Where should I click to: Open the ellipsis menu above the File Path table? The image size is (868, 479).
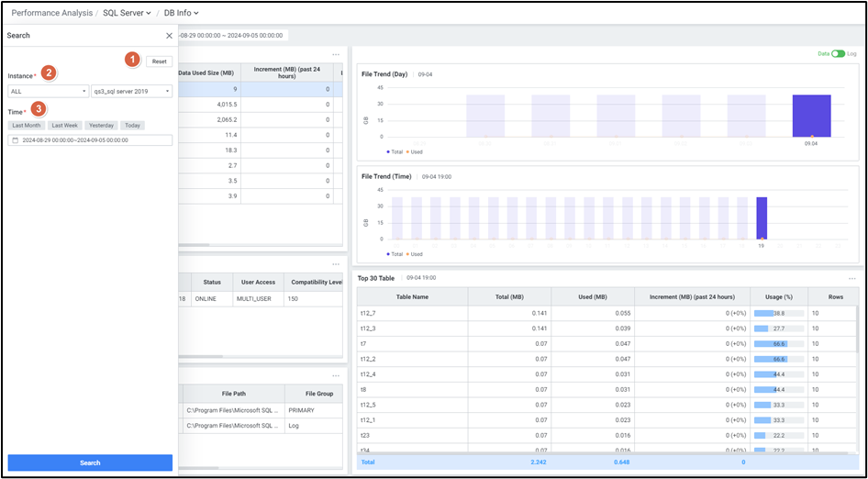pos(336,375)
